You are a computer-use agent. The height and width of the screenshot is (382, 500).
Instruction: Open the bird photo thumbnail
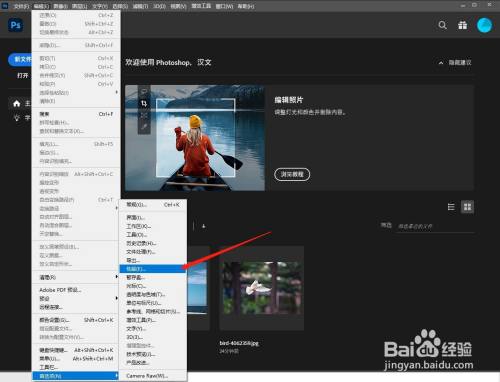pos(262,288)
